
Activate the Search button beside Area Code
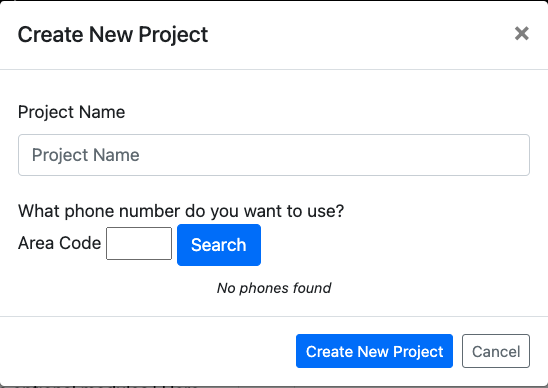[x=219, y=245]
